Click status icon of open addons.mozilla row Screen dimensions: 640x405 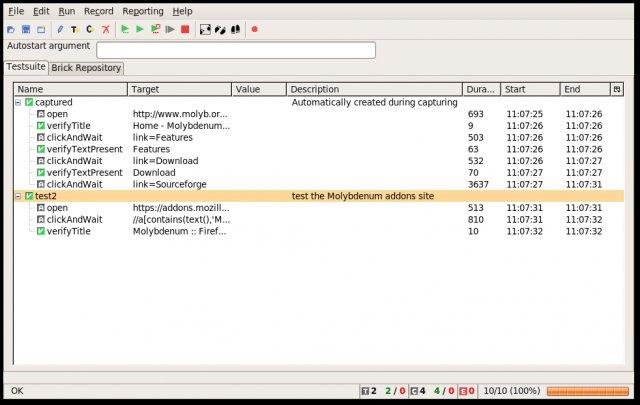coord(40,208)
